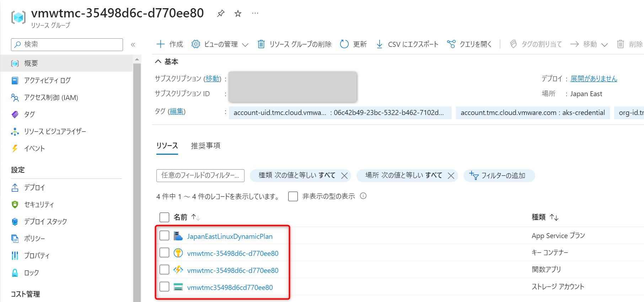This screenshot has width=644, height=302.
Task: Open the 展開がありません deployments link
Action: 594,79
